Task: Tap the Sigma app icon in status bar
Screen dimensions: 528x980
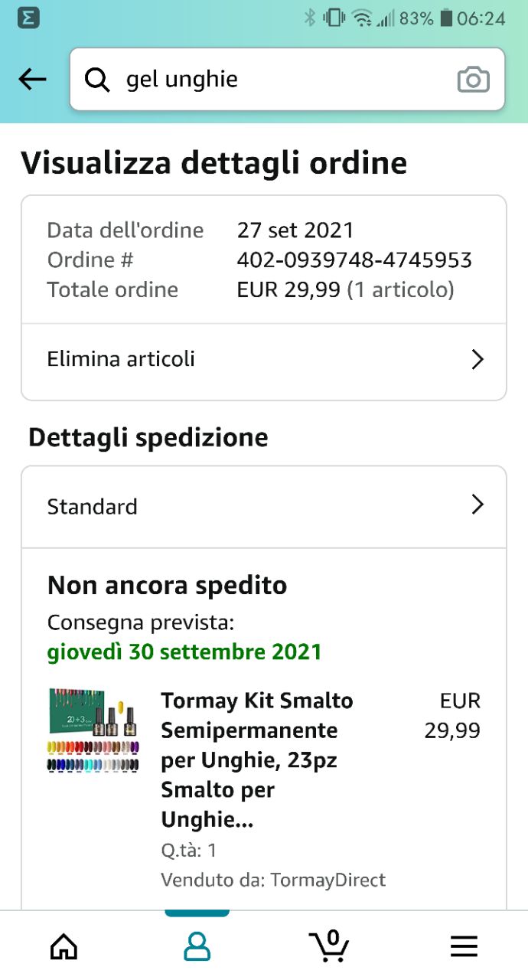Action: [x=28, y=18]
